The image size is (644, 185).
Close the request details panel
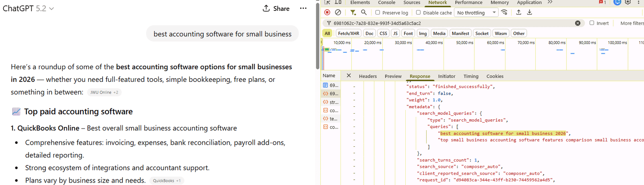point(349,75)
